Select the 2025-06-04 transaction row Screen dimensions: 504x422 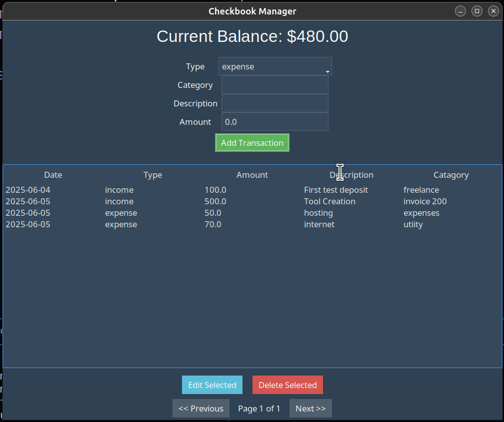tap(252, 190)
